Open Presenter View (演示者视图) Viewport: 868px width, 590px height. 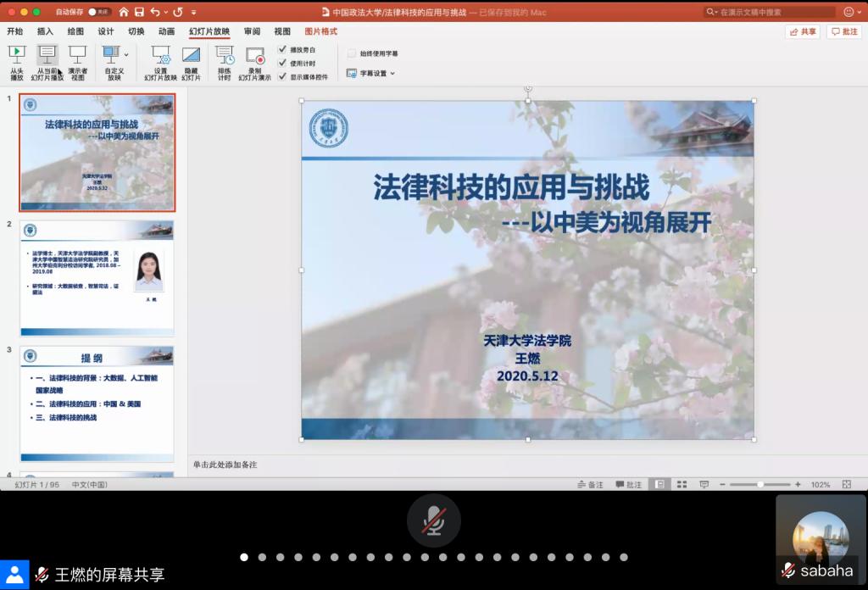coord(77,63)
